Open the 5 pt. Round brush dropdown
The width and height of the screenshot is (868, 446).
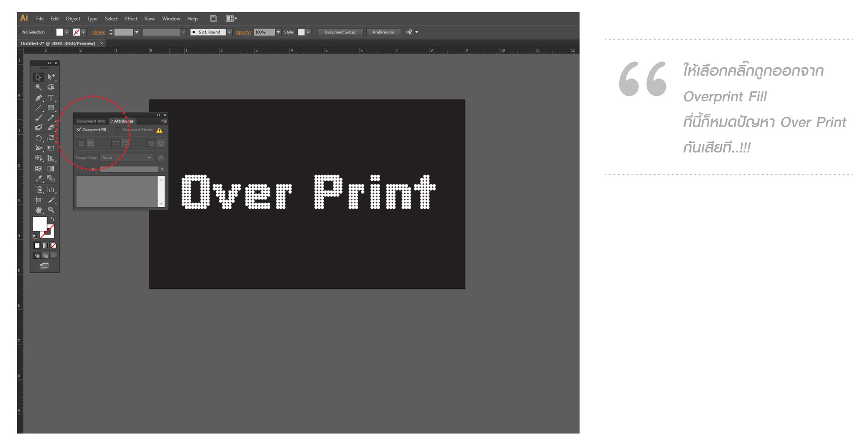tap(229, 32)
